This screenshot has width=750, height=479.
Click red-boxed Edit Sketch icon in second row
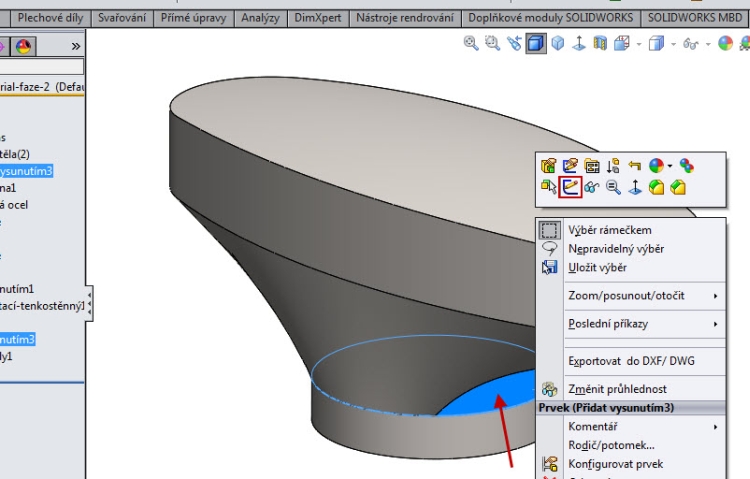pyautogui.click(x=570, y=187)
